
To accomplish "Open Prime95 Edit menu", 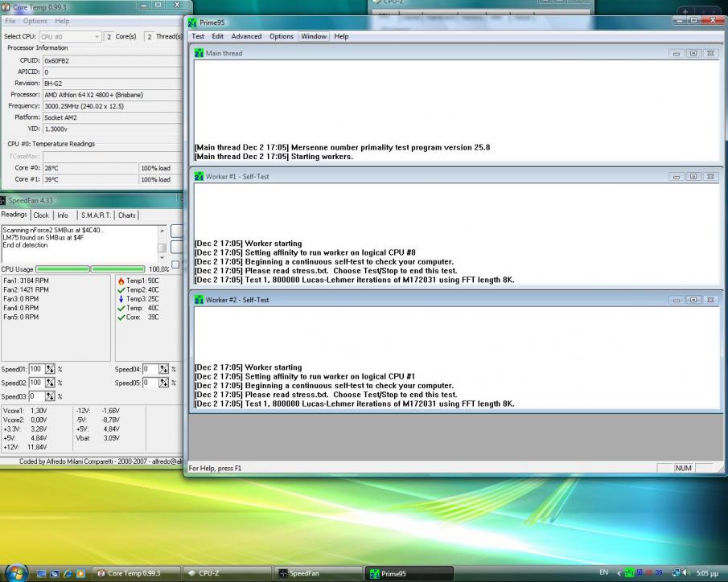I will 218,36.
